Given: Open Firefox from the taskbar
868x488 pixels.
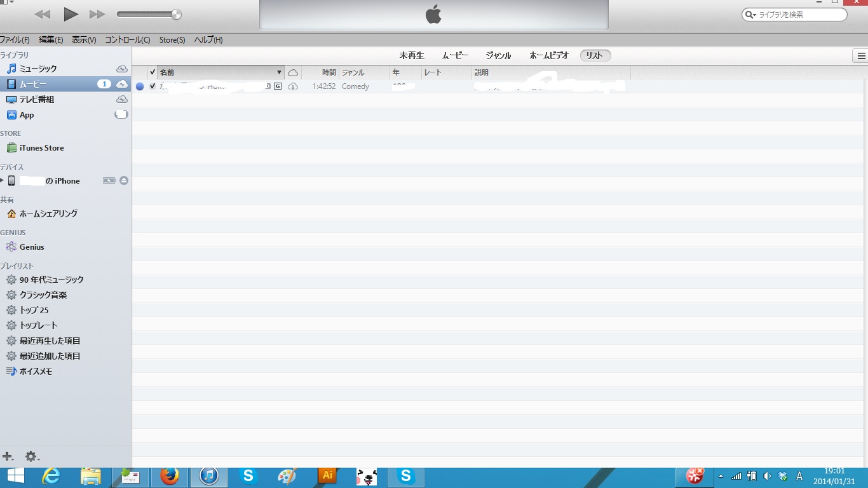Looking at the screenshot, I should 170,476.
